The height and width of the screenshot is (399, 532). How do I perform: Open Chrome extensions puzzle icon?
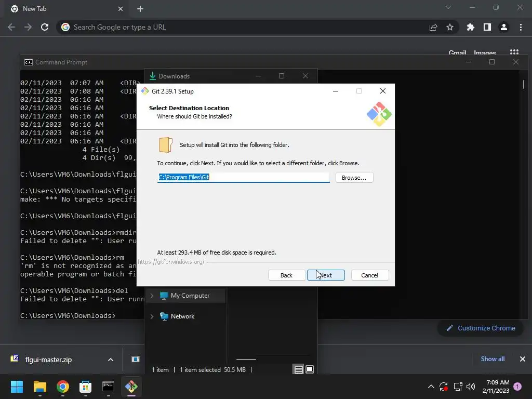(470, 27)
